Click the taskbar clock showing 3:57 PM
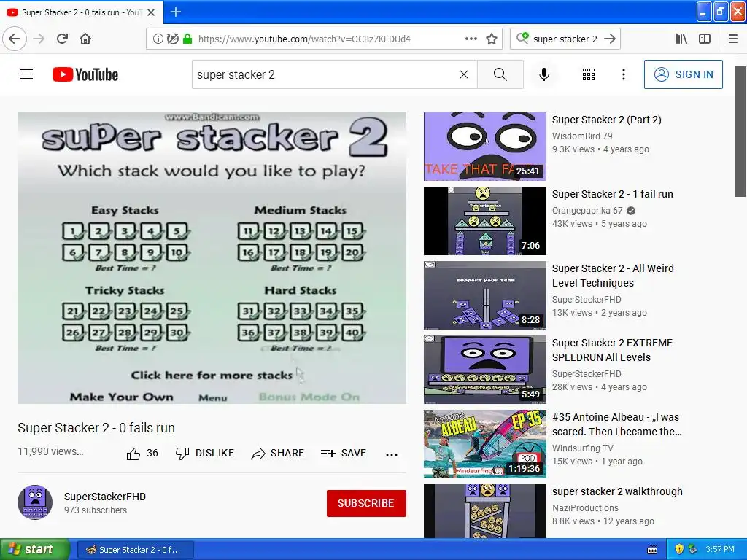Viewport: 747px width, 560px height. tap(720, 550)
